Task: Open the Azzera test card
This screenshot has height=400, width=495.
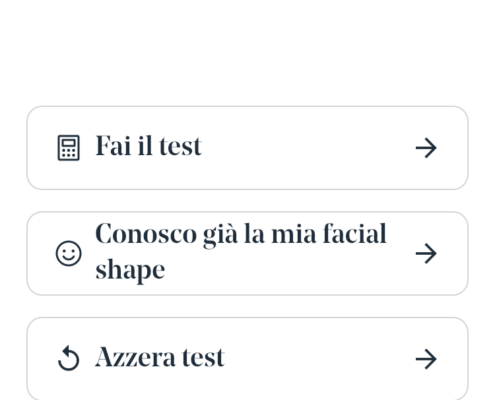Action: pos(247,359)
